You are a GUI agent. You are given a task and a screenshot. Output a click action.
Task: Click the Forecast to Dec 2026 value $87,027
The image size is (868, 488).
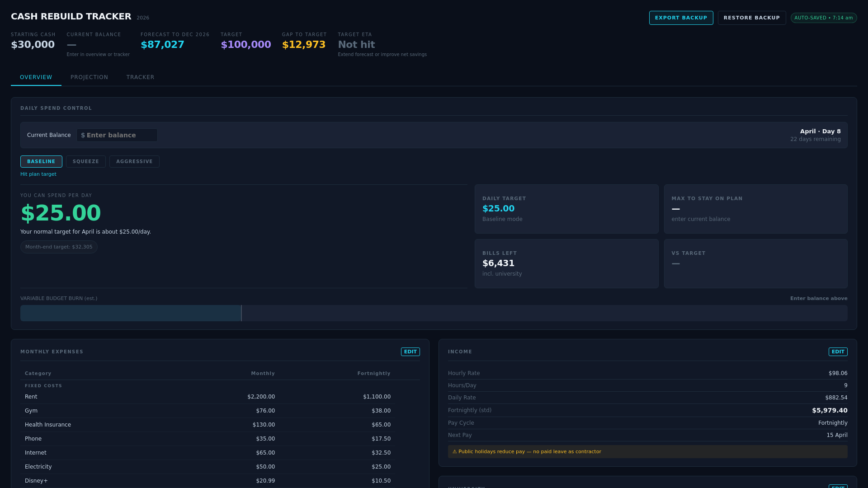[162, 45]
